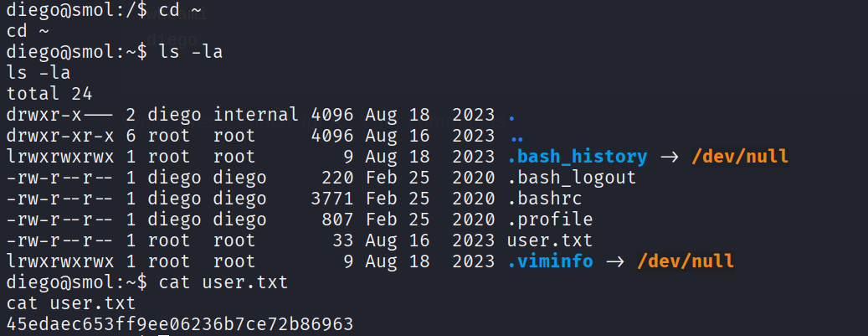
Task: Click /dev/null target beside .bash_history
Action: coord(742,157)
